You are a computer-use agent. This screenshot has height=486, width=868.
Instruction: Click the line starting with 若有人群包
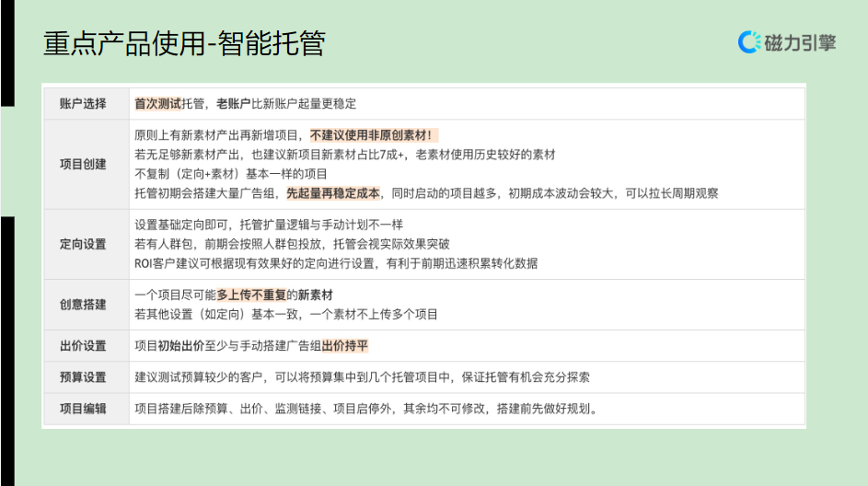292,244
